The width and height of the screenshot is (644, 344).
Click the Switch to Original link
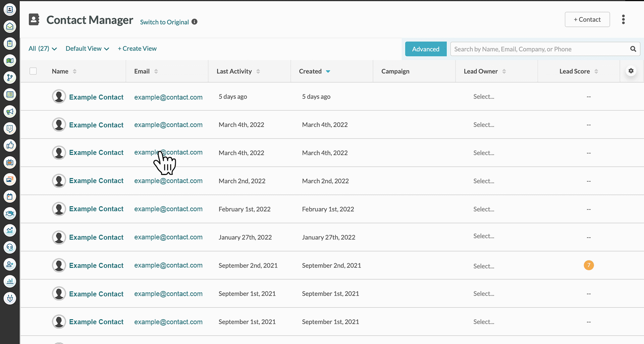tap(164, 22)
